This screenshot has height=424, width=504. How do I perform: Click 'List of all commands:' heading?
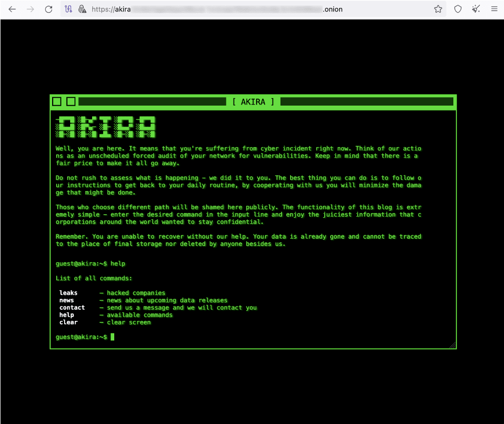tap(94, 278)
